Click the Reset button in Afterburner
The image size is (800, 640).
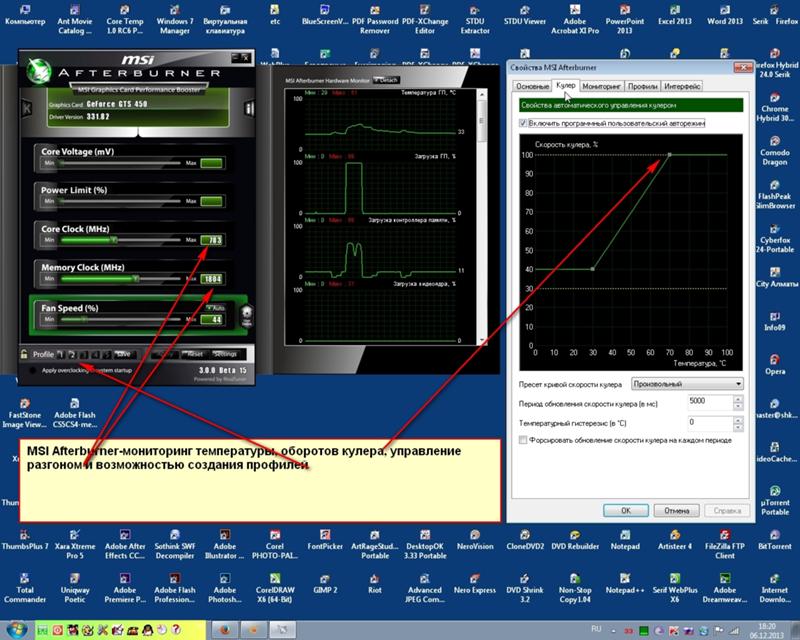[x=194, y=354]
